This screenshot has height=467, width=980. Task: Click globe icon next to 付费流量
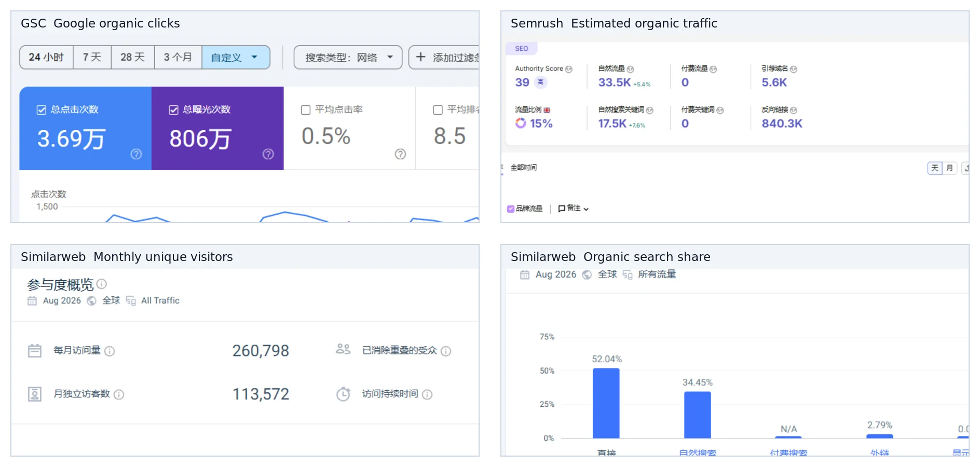[x=713, y=69]
